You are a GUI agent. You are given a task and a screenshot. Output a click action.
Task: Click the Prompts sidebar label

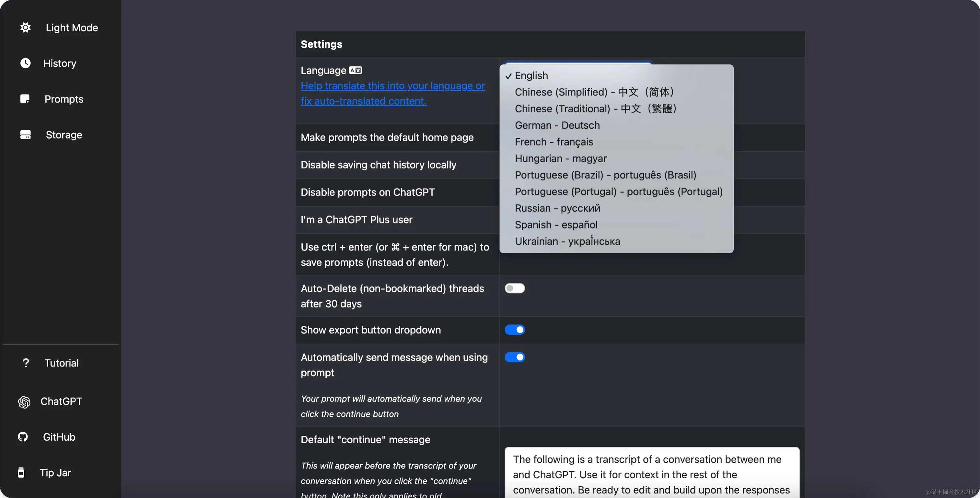(64, 99)
